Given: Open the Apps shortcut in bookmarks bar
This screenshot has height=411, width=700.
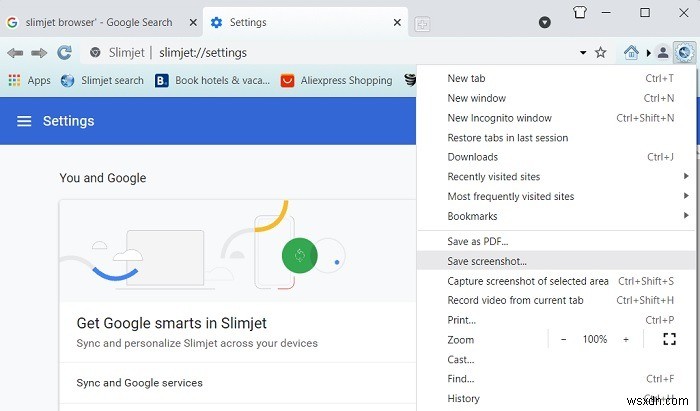Looking at the screenshot, I should (x=29, y=80).
